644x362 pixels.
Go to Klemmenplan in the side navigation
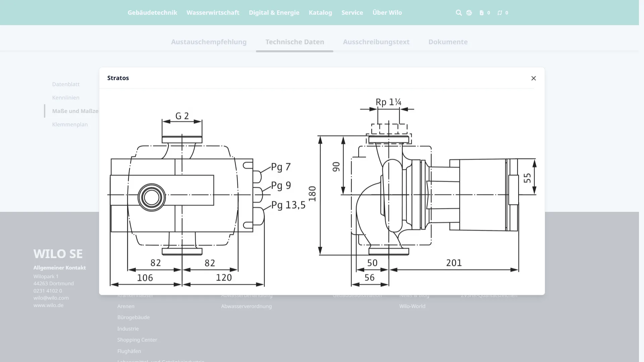[x=70, y=124]
